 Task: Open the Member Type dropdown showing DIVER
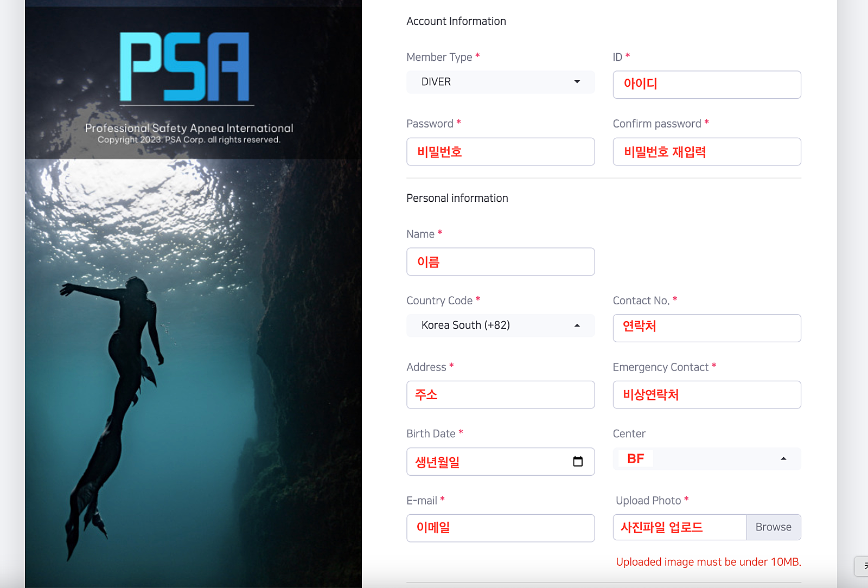pyautogui.click(x=500, y=82)
